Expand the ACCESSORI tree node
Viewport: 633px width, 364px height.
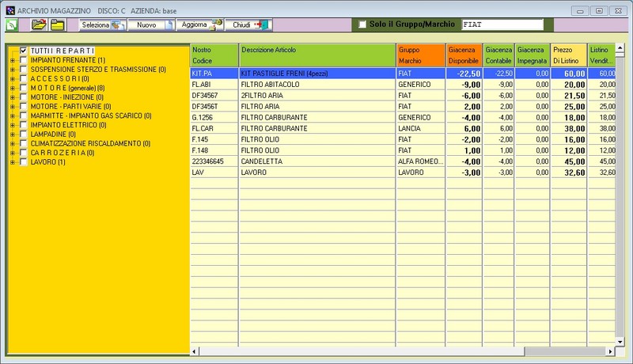click(x=13, y=79)
